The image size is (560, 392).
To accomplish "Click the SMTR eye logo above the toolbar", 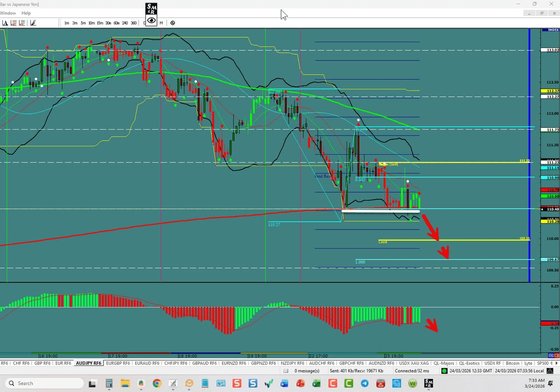I will [151, 9].
